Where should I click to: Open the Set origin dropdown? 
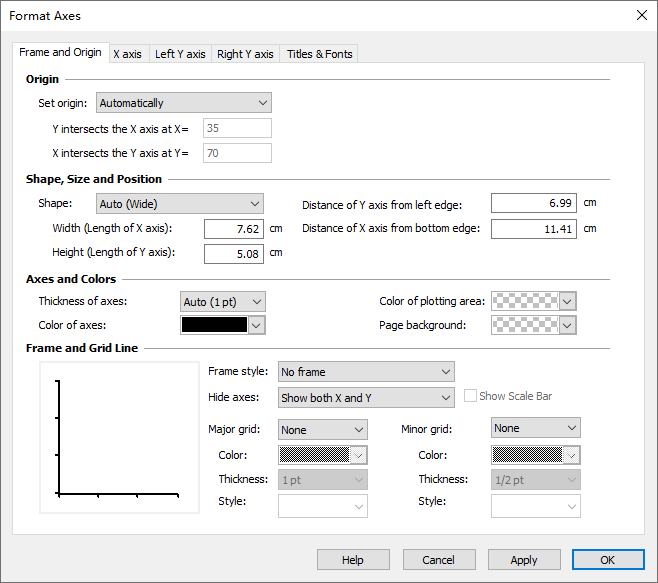(183, 103)
